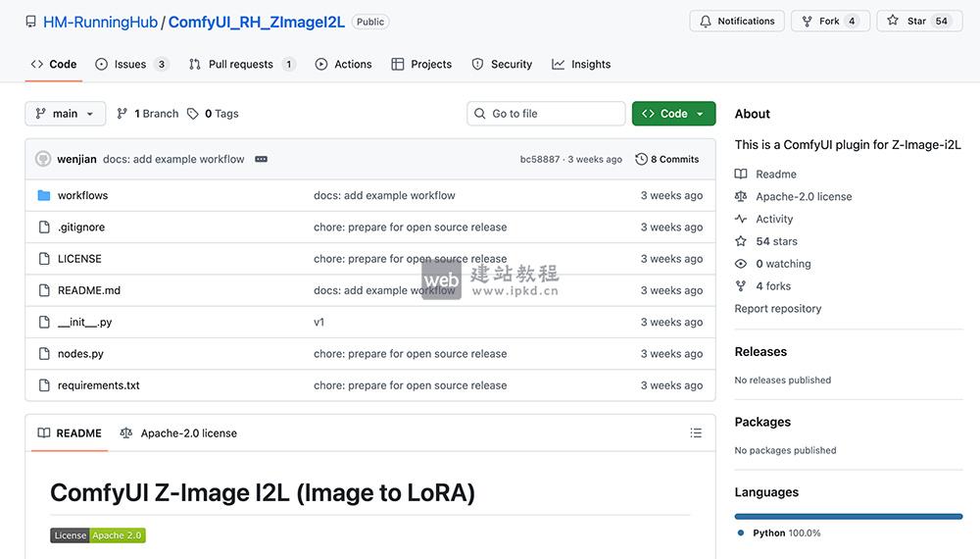The image size is (980, 559).
Task: Open the wenjian author link
Action: tap(76, 159)
